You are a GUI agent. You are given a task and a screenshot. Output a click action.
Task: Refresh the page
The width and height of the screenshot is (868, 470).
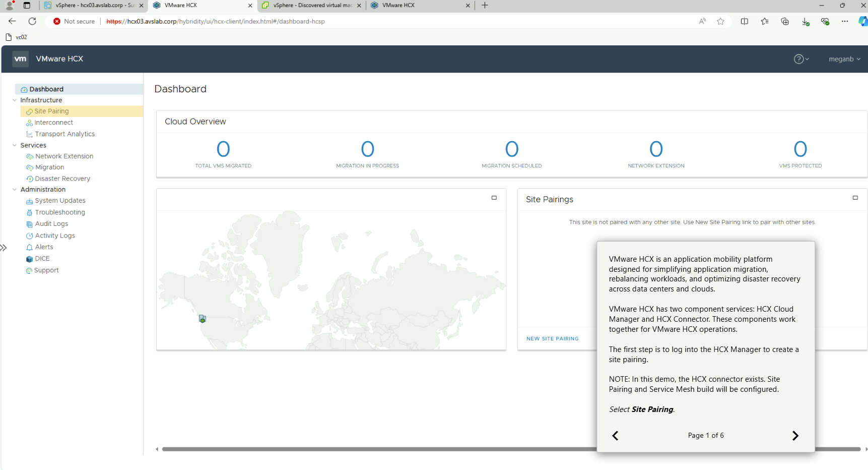point(32,21)
